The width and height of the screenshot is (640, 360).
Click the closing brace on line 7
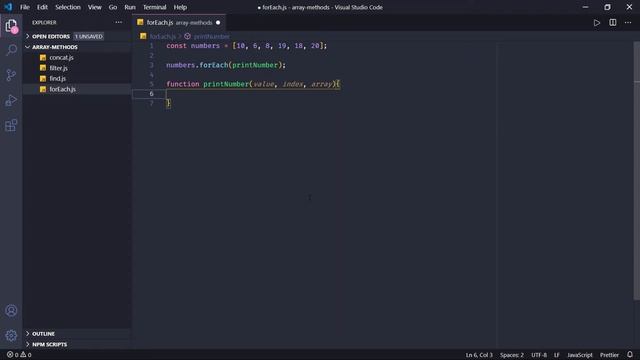tap(168, 103)
